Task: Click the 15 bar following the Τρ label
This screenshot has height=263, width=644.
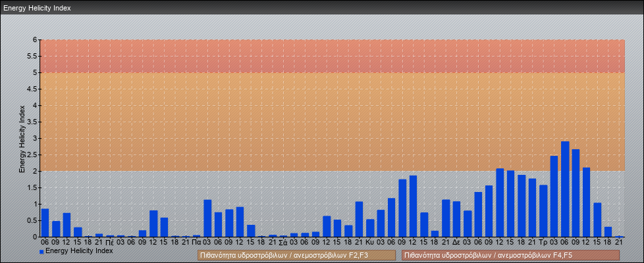Action: pyautogui.click(x=598, y=220)
